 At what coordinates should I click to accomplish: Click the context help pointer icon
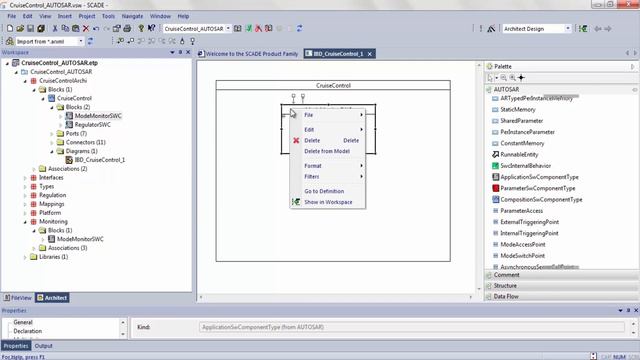pos(151,28)
